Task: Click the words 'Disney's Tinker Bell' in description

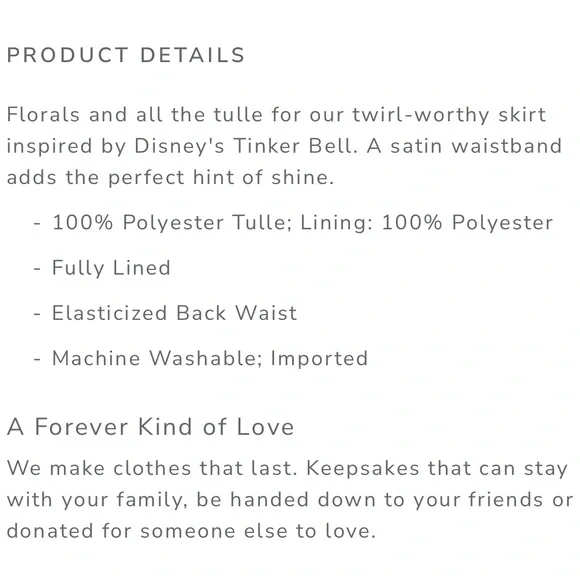Action: pyautogui.click(x=244, y=146)
